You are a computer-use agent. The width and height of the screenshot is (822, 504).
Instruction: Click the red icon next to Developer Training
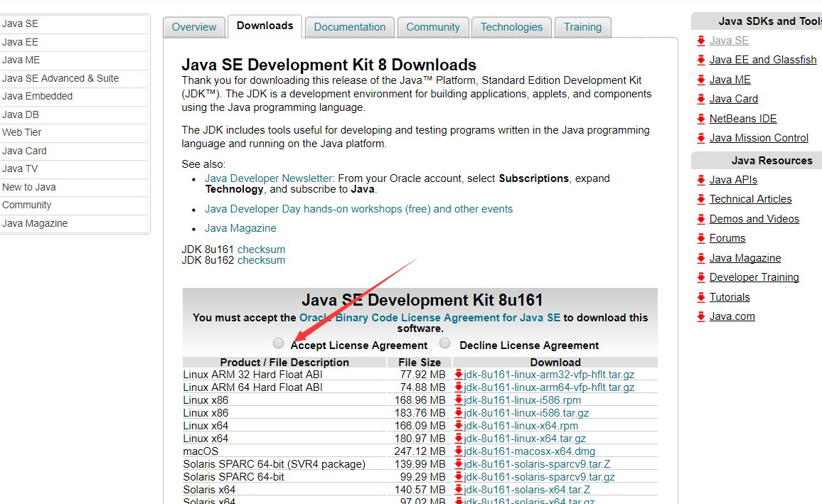click(x=701, y=278)
